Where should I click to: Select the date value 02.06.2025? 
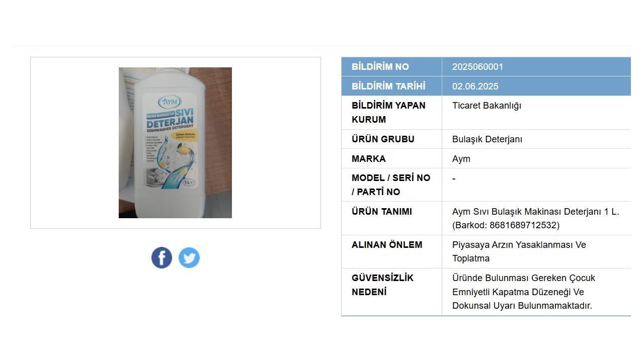click(x=475, y=86)
